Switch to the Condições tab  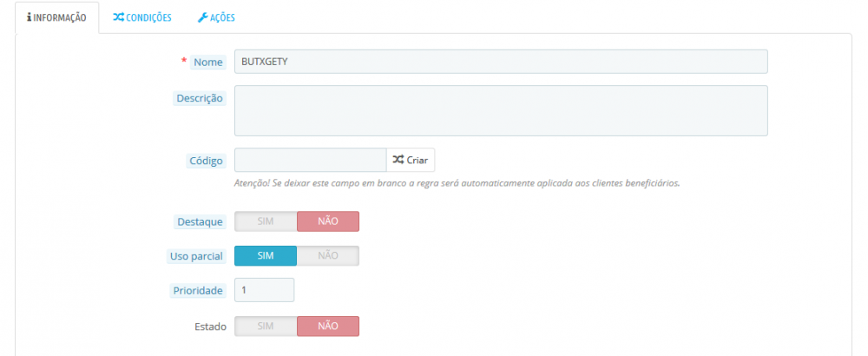[x=142, y=17]
